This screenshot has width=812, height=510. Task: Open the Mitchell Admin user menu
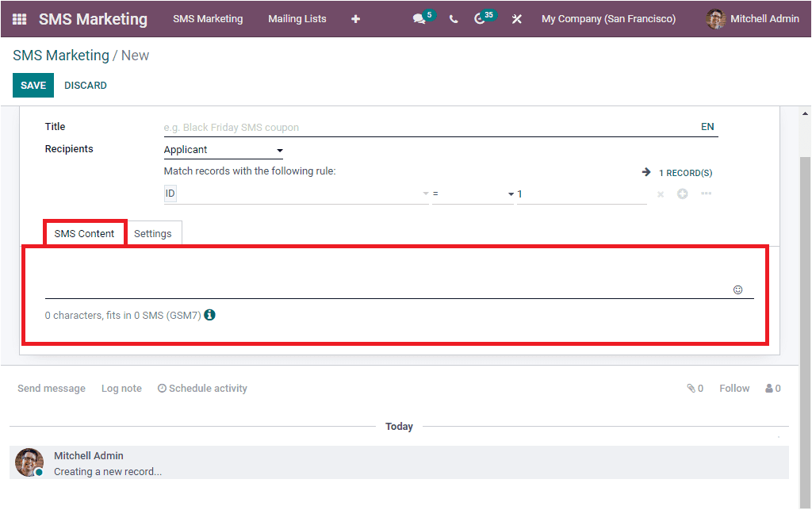tap(753, 19)
